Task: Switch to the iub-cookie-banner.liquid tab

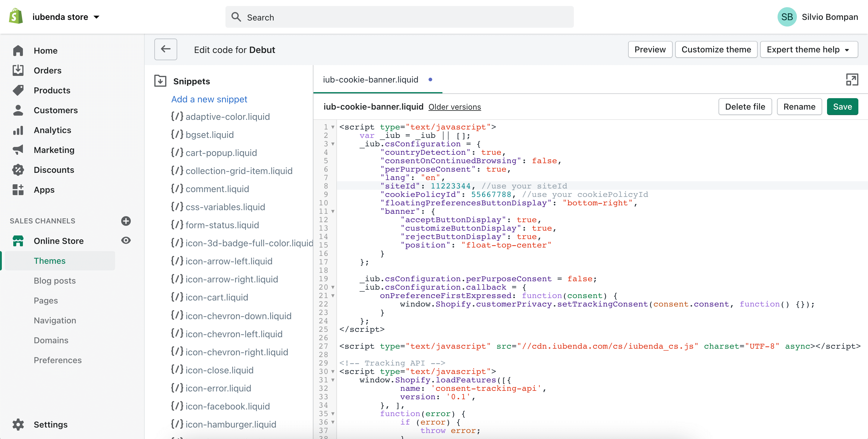Action: pyautogui.click(x=370, y=79)
